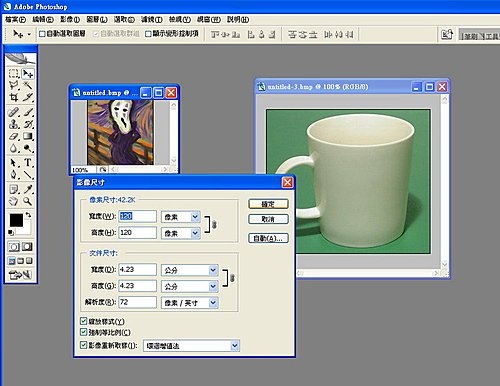The width and height of the screenshot is (500, 386).
Task: Select the Brush tool
Action: [x=28, y=112]
